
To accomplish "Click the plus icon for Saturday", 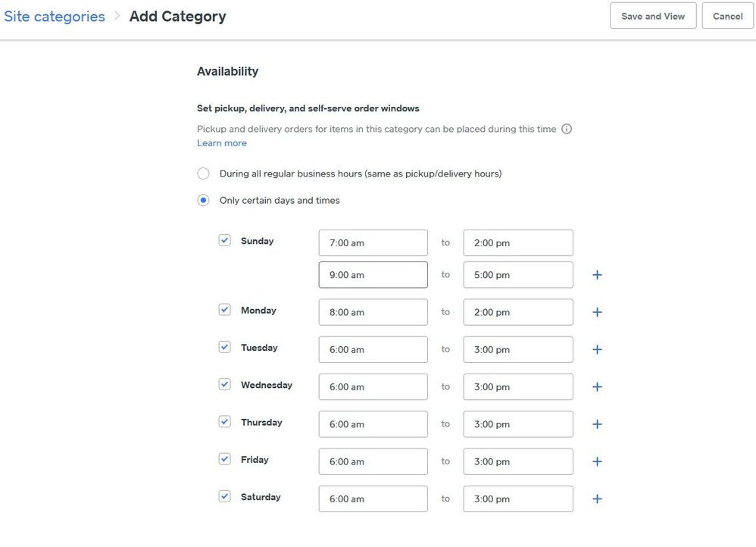I will coord(597,499).
